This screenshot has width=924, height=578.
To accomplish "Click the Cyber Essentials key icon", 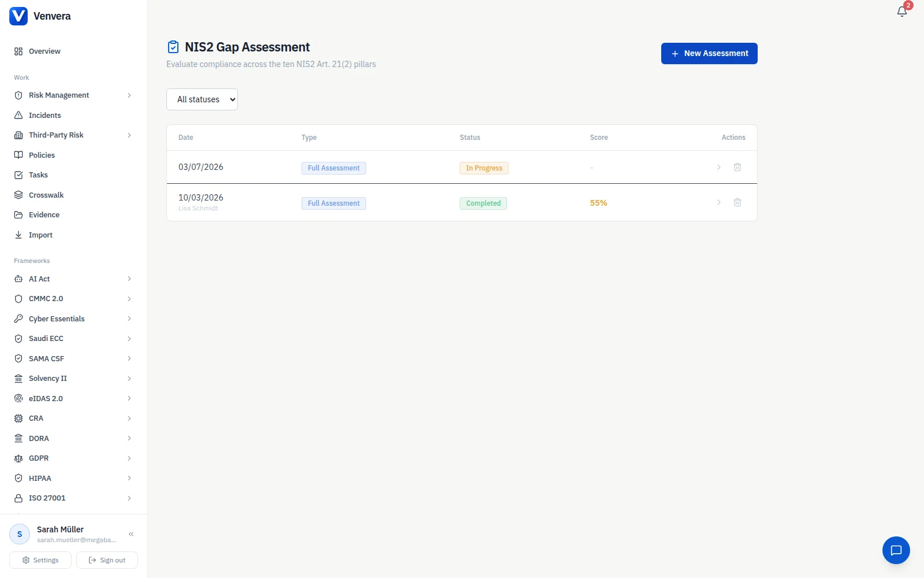I will click(x=18, y=318).
